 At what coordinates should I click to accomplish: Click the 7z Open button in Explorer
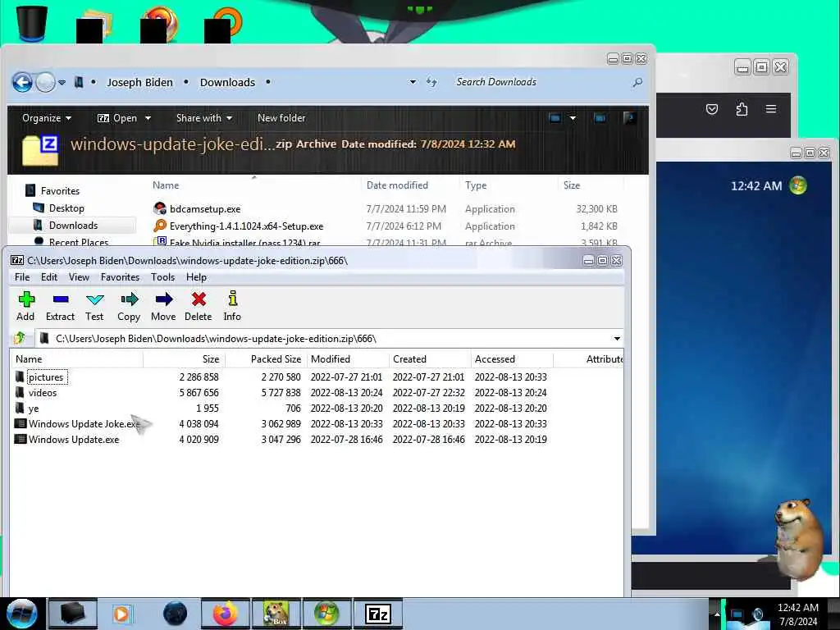[117, 118]
